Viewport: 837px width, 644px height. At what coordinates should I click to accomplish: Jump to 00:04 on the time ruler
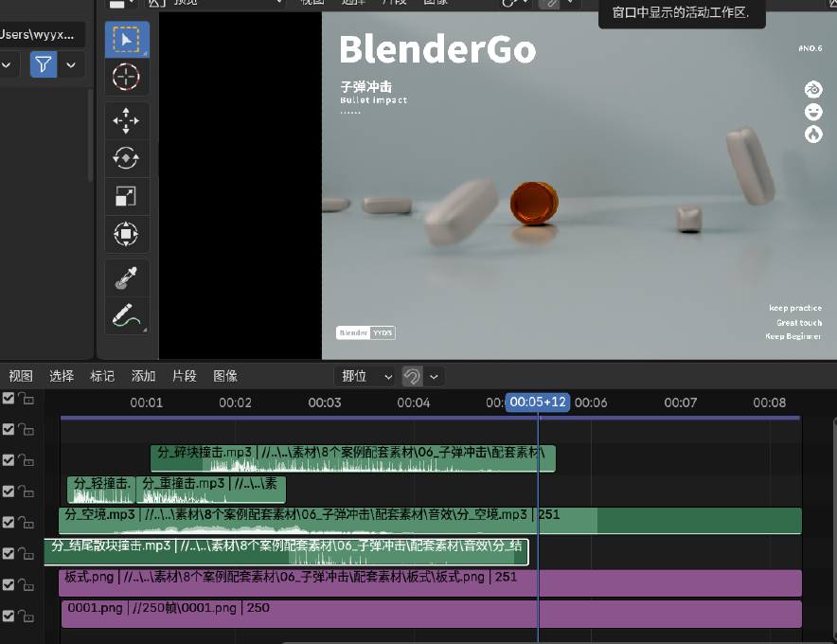(x=413, y=402)
